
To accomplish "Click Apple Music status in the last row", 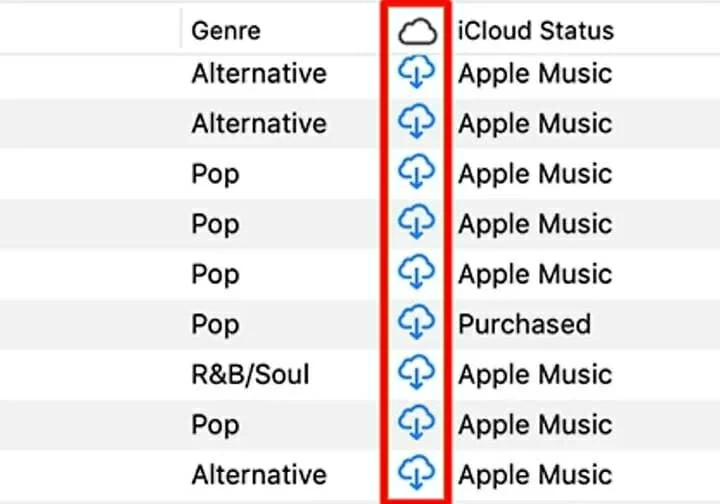I will coord(535,473).
